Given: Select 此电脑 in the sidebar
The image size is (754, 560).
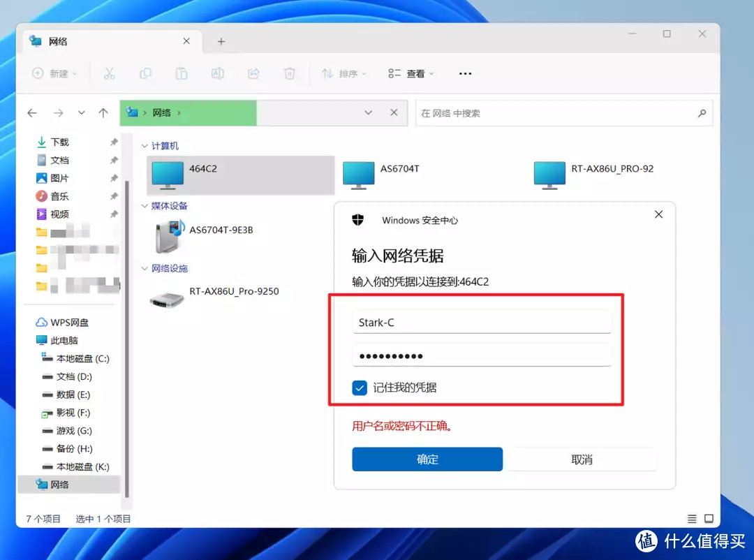Looking at the screenshot, I should 57,341.
